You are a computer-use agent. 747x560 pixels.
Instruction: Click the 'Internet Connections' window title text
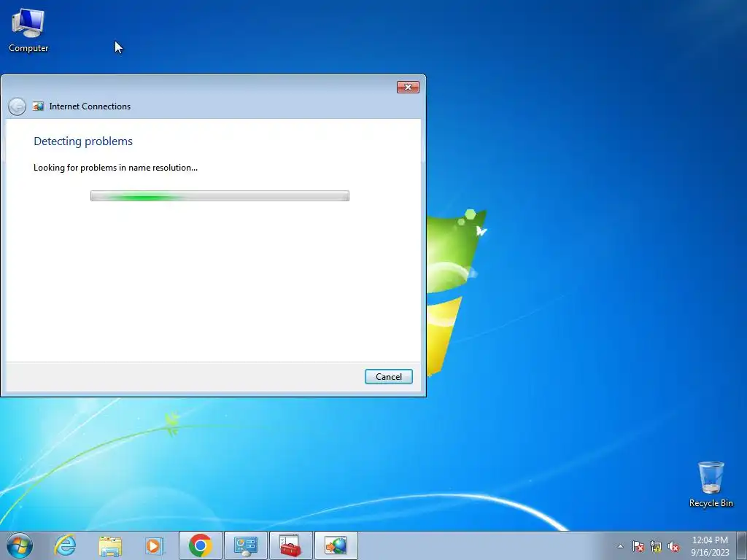pyautogui.click(x=90, y=106)
